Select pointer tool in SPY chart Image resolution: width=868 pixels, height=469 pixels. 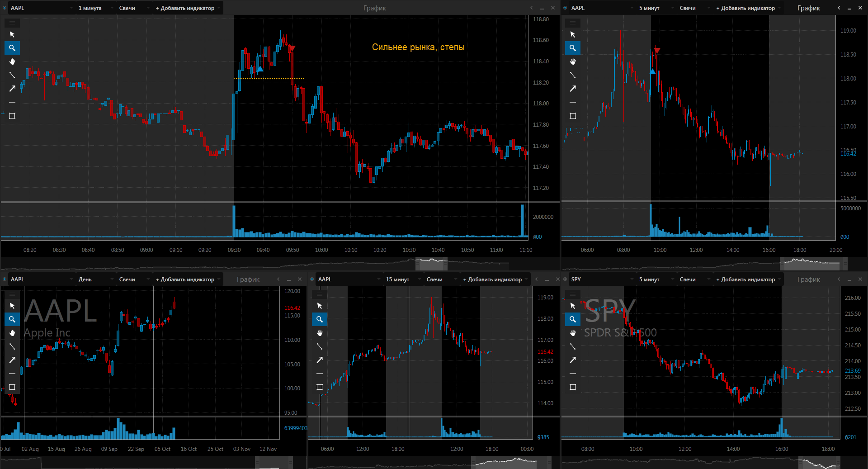573,306
